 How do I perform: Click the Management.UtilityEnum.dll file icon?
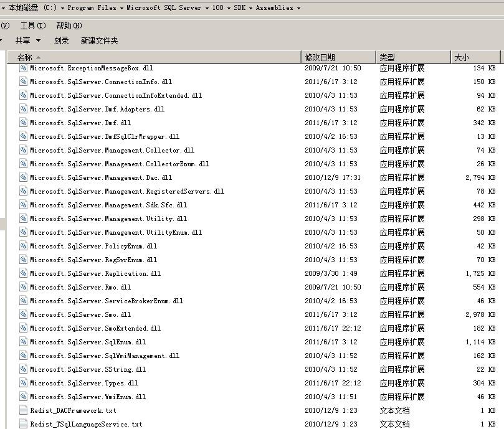pos(23,232)
